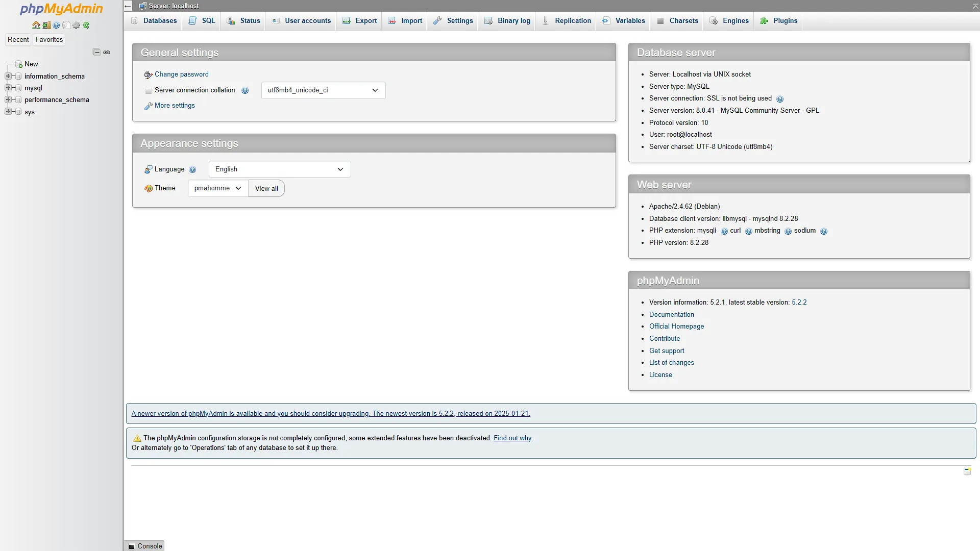Switch to the SQL tab
This screenshot has width=980, height=551.
click(x=202, y=21)
